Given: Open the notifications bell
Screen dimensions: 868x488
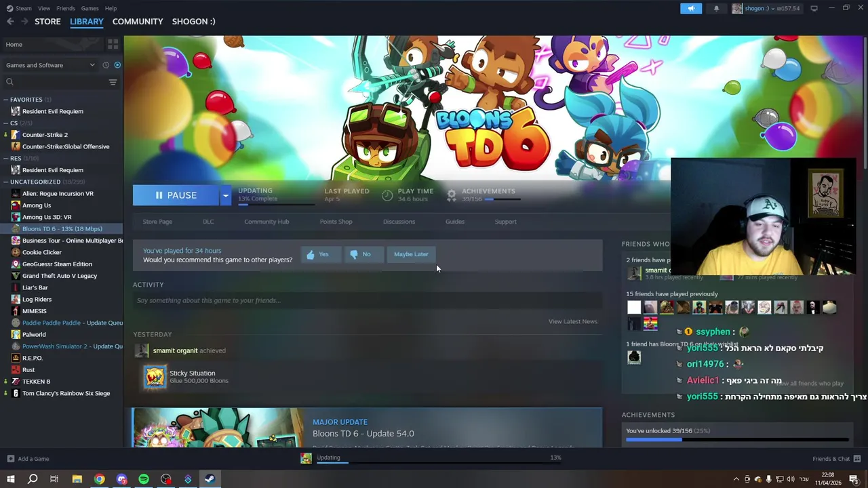Looking at the screenshot, I should pyautogui.click(x=716, y=8).
